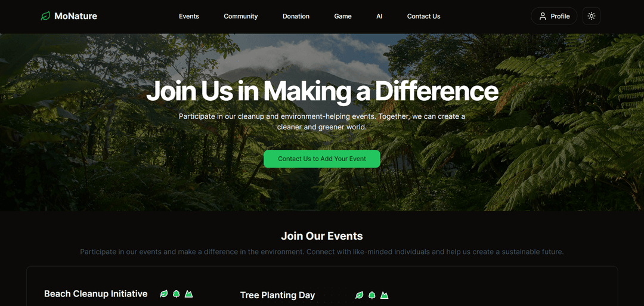The width and height of the screenshot is (644, 306).
Task: Click leaf icon beside Beach Cleanup Initiative
Action: [163, 293]
